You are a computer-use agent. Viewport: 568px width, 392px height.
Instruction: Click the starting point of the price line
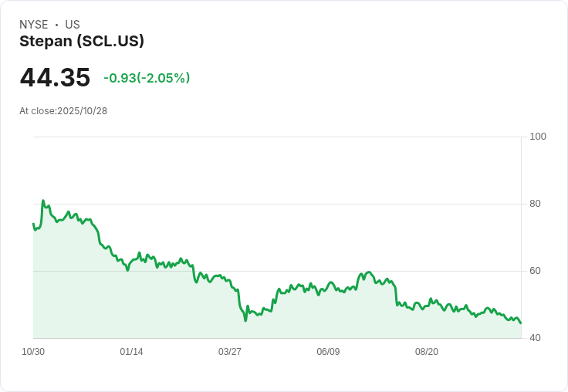(x=33, y=224)
